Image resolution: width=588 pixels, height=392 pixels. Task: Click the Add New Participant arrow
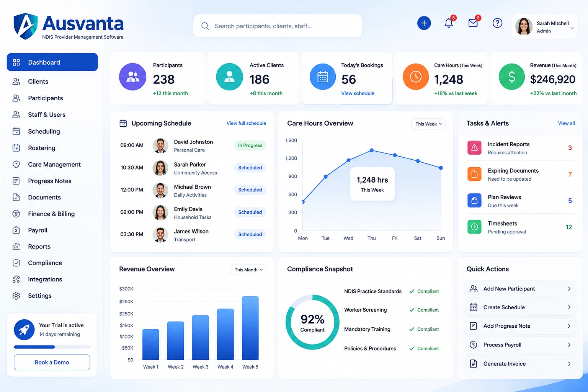[x=569, y=289]
